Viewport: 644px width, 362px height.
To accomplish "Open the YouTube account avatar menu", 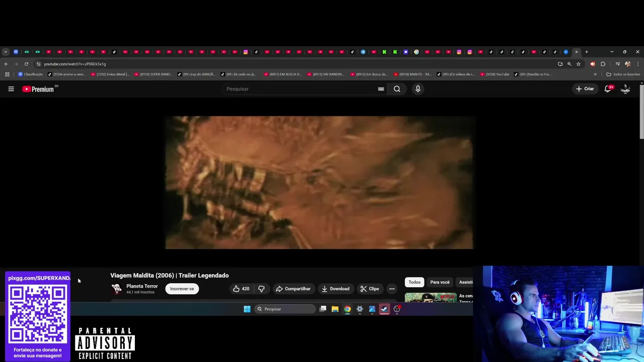I will click(x=625, y=89).
